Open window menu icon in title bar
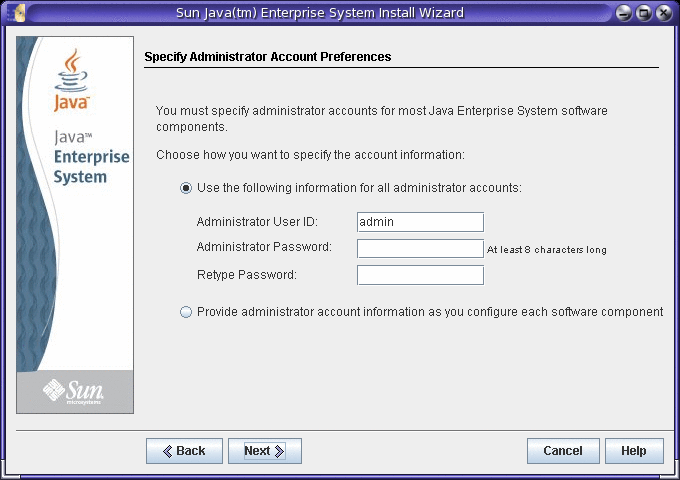Viewport: 680px width, 480px height. (16, 13)
